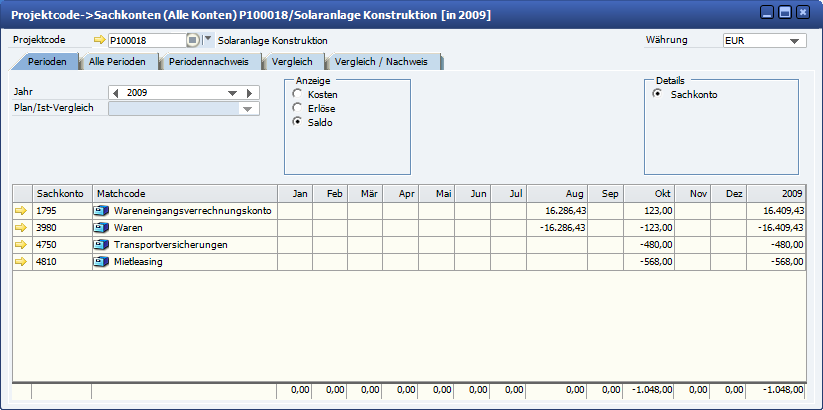Click yellow arrow for account 4810
Screen dimensions: 823x410
(x=20, y=262)
